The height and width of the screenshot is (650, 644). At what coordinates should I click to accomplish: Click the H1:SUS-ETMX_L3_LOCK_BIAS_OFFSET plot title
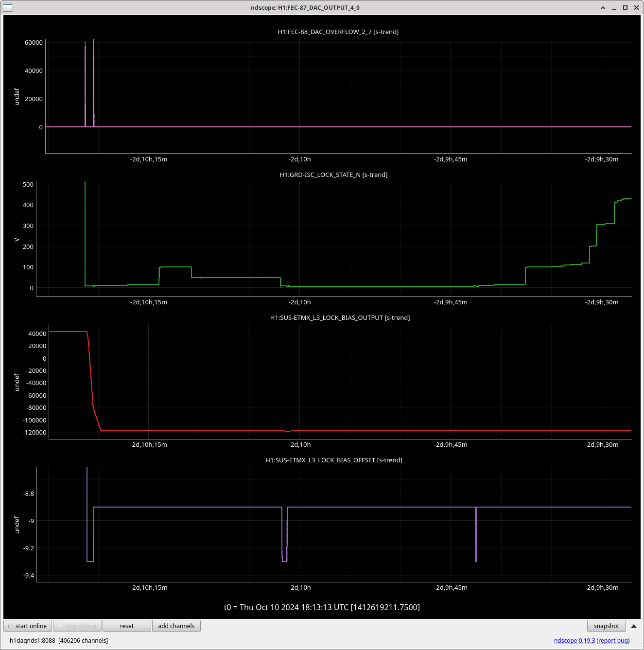pos(334,460)
